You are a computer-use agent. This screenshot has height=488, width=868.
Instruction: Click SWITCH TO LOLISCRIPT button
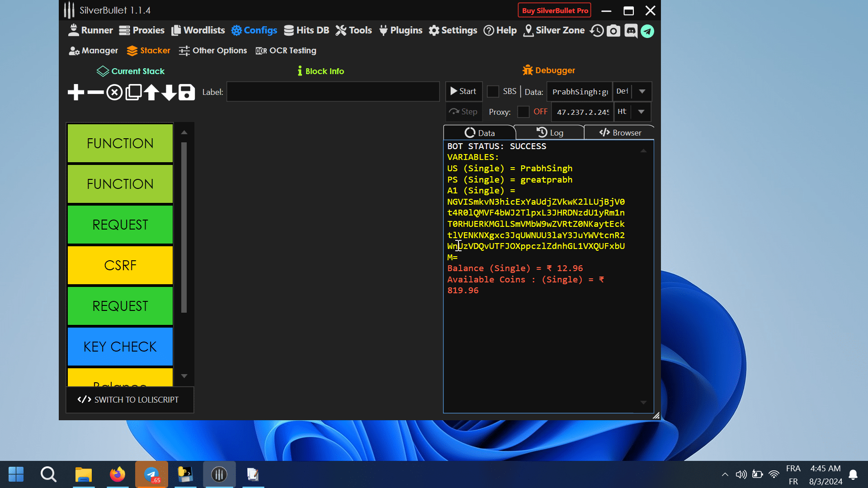[129, 399]
